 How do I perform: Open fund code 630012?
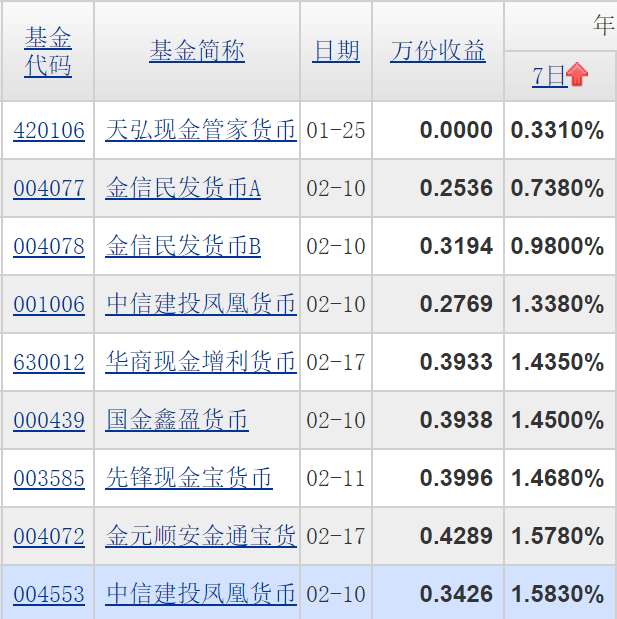click(x=49, y=362)
